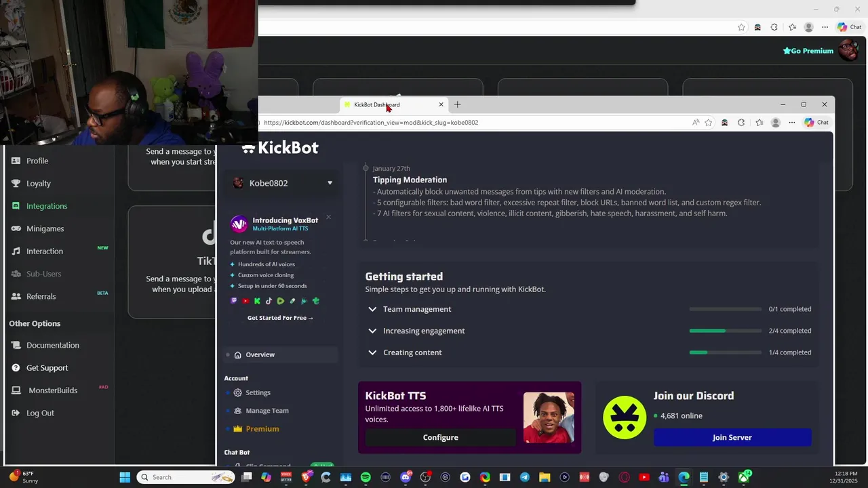Open Telegram from the taskbar

coord(524,477)
